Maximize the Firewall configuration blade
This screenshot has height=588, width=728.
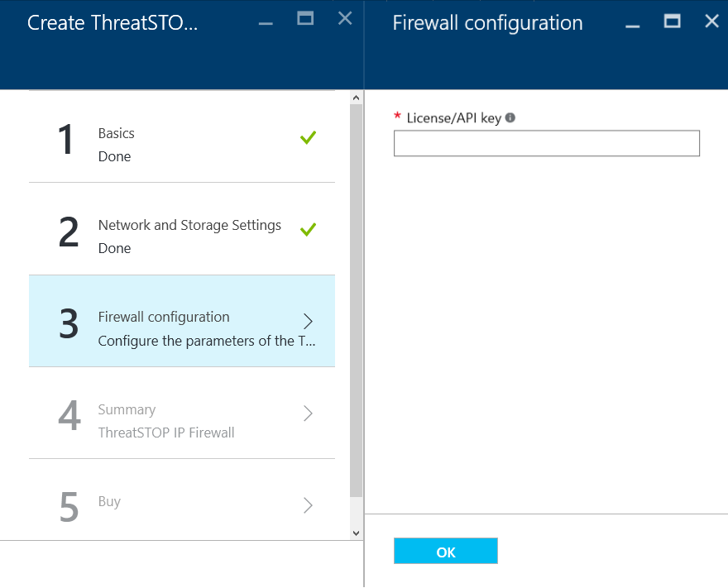[673, 21]
